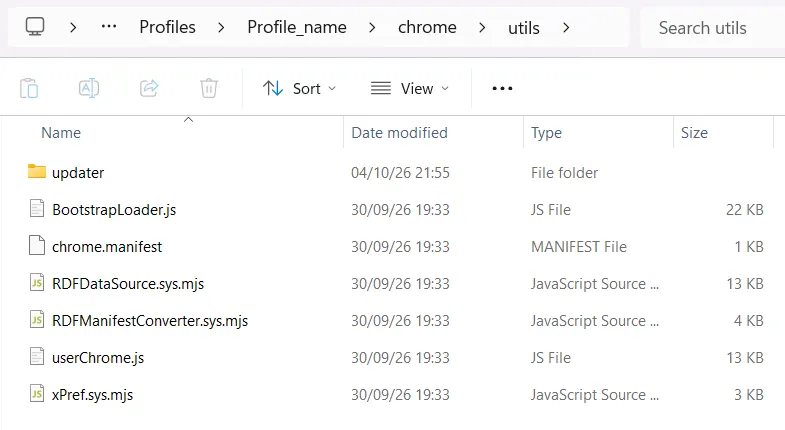Screen dimensions: 785x430
Task: Click the RDFDataSource.sys.mjs file icon
Action: point(37,282)
